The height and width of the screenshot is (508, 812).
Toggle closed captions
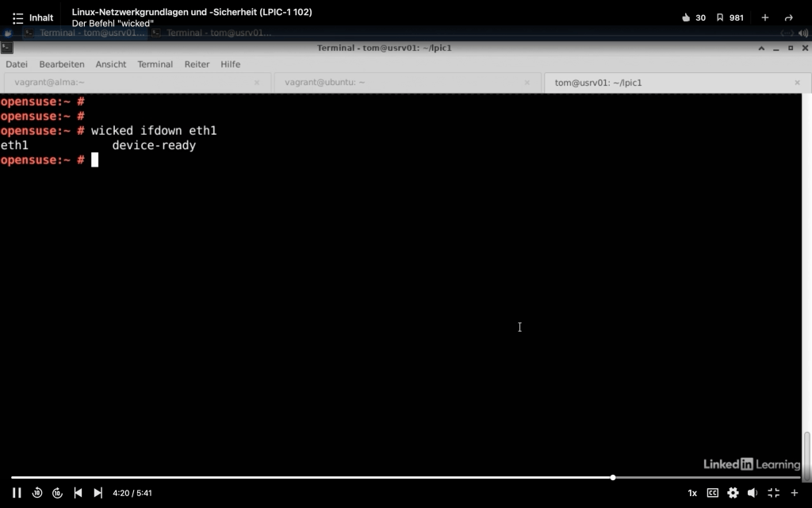tap(712, 493)
